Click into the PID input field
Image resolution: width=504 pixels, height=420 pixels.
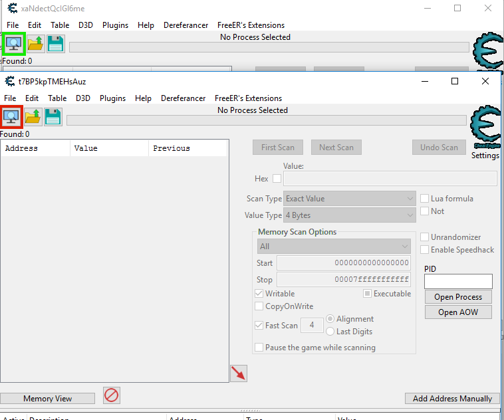tap(458, 282)
